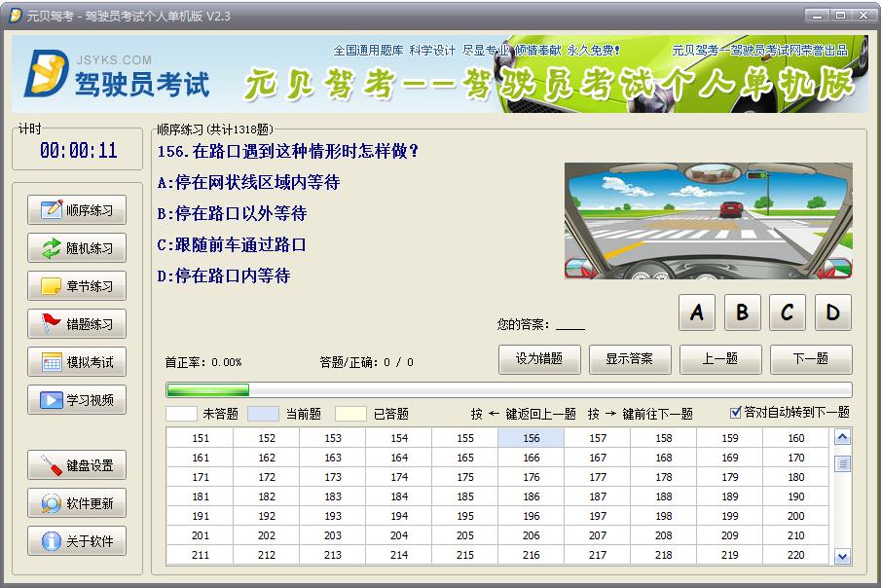881x588 pixels.
Task: Jump to question 157 cell
Action: (598, 438)
